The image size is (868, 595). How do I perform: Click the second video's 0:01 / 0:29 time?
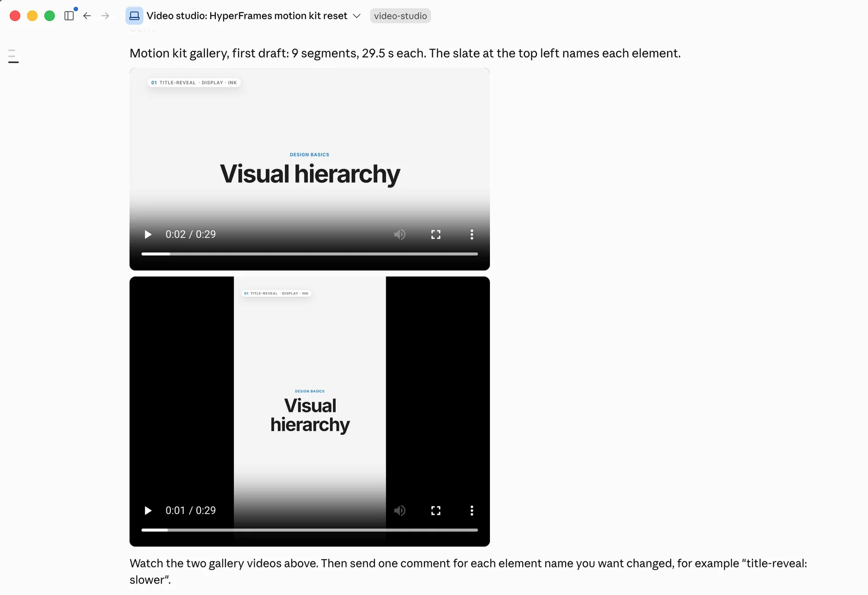pos(191,510)
